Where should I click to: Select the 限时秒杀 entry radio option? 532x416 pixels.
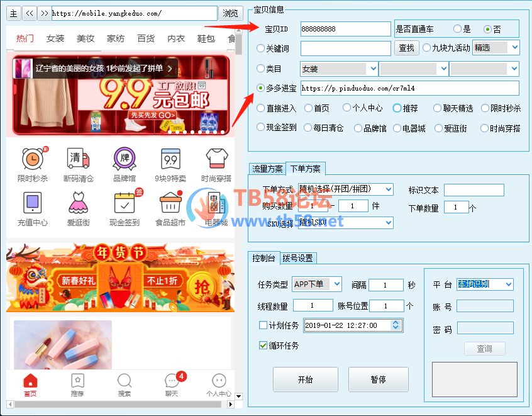point(485,108)
